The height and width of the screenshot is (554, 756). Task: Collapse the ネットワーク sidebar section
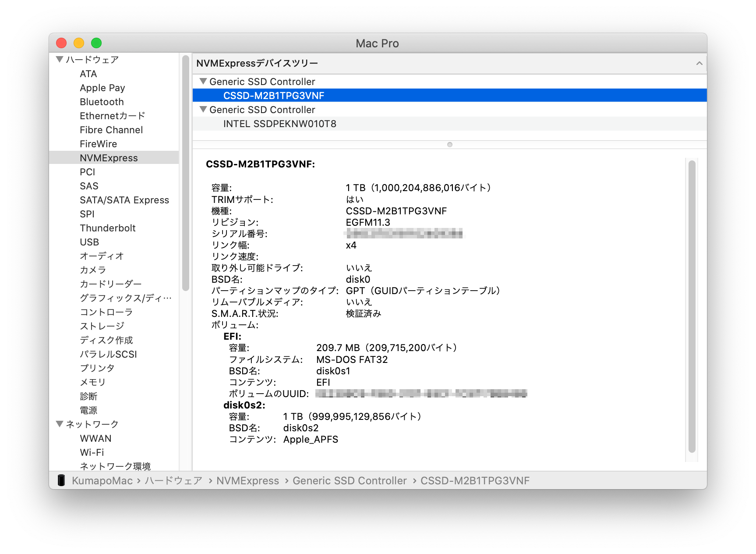pyautogui.click(x=60, y=424)
